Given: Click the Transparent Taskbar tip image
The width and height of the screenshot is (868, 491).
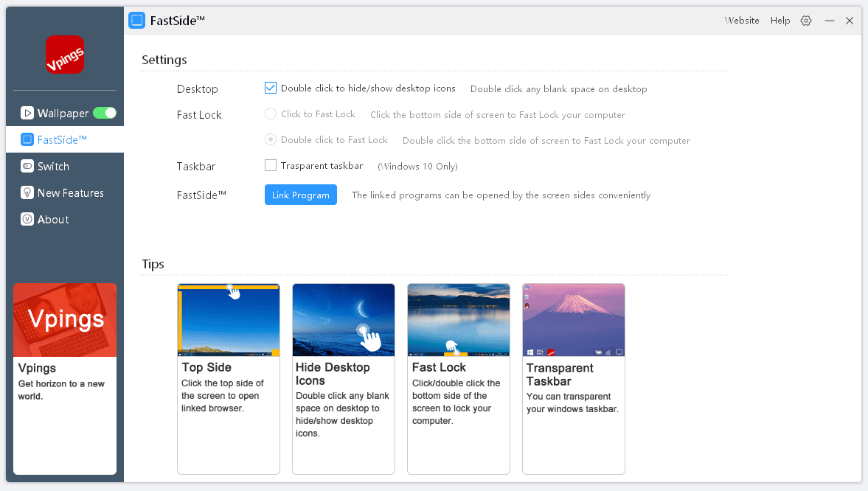Looking at the screenshot, I should tap(574, 320).
